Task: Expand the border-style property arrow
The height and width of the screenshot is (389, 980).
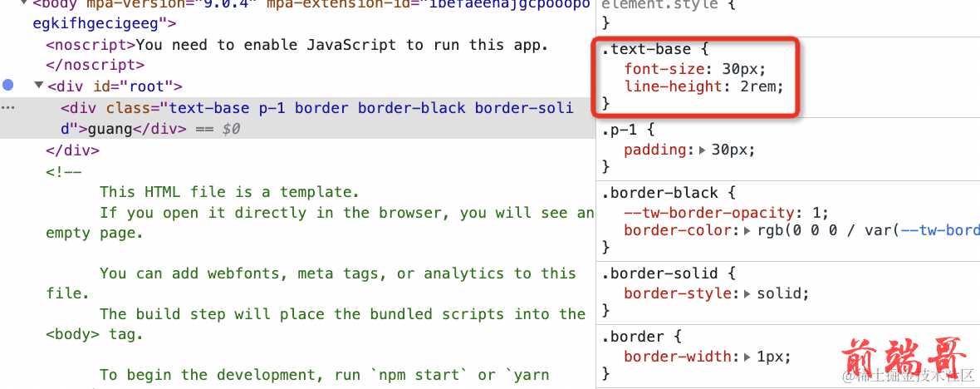Action: coord(747,293)
